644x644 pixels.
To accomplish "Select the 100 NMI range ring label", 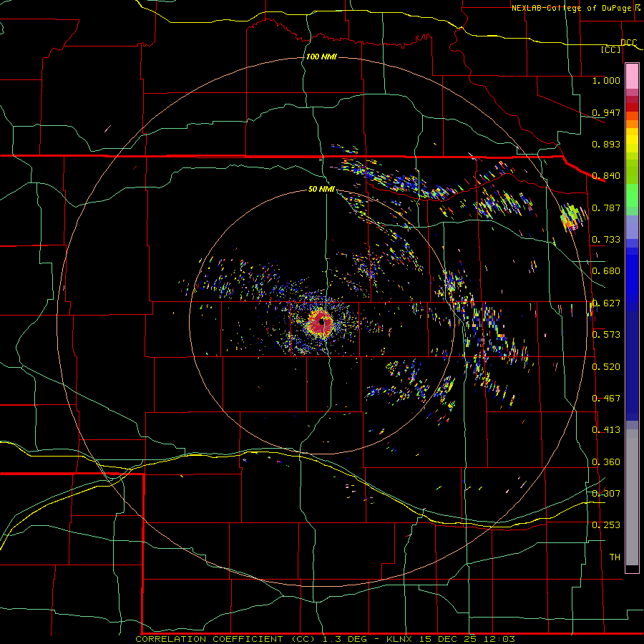I will click(x=321, y=57).
